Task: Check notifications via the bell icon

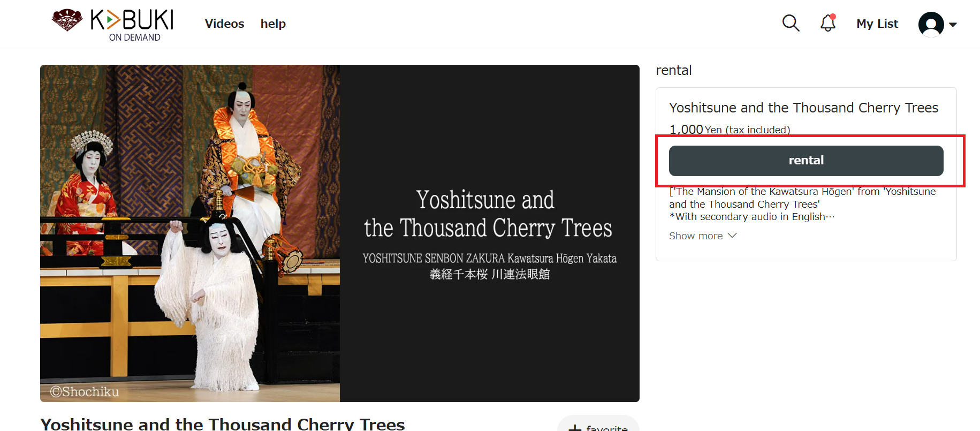Action: point(828,23)
